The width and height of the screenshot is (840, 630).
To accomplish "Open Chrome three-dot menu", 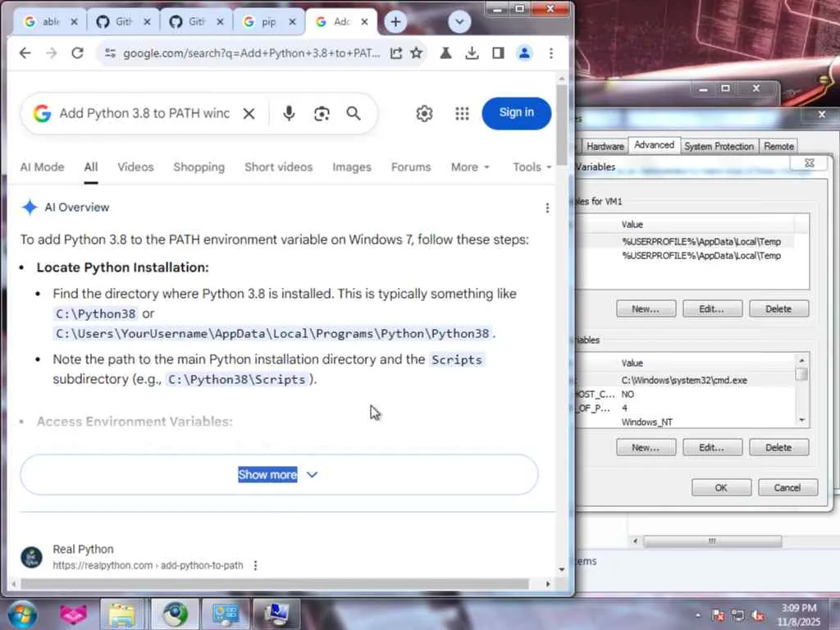I will click(551, 53).
